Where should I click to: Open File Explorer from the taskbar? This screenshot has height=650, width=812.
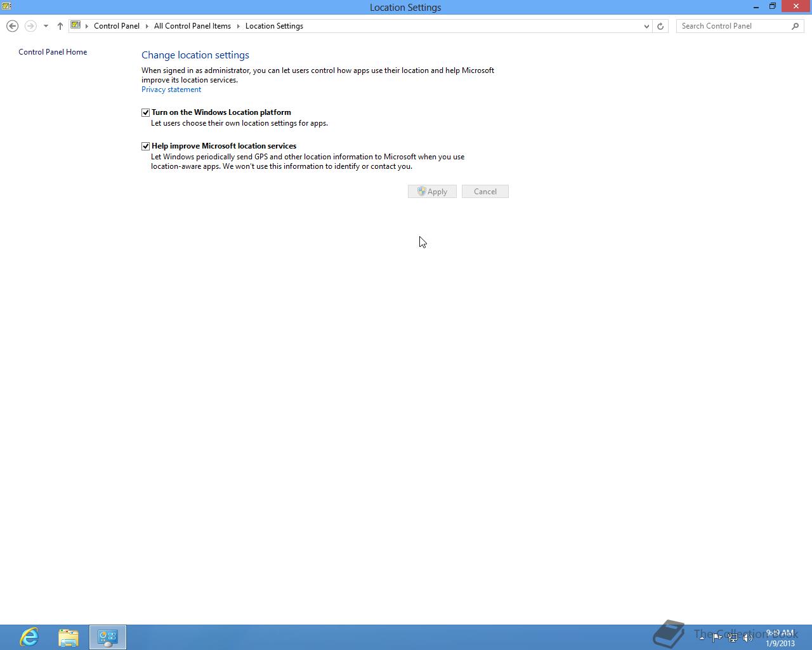(x=69, y=637)
